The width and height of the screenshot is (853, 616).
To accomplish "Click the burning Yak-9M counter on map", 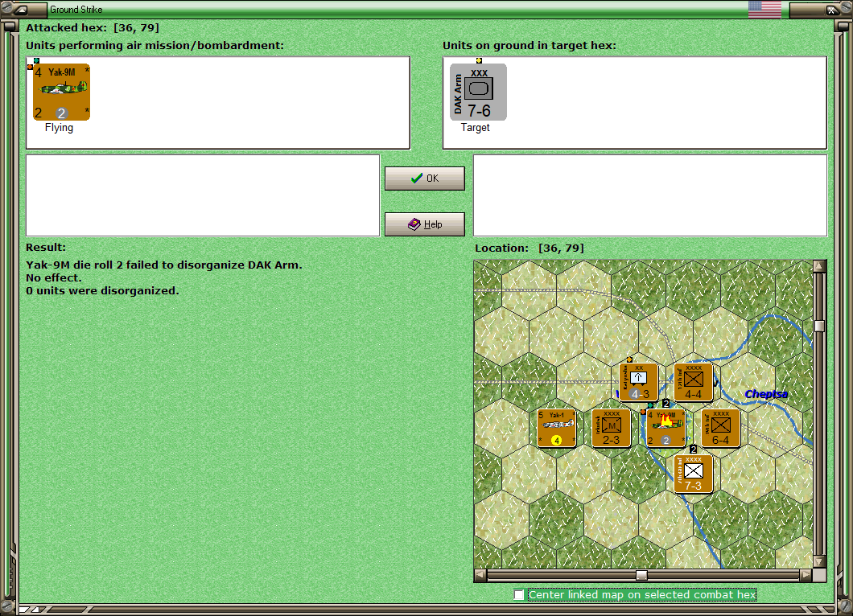I will click(x=666, y=429).
